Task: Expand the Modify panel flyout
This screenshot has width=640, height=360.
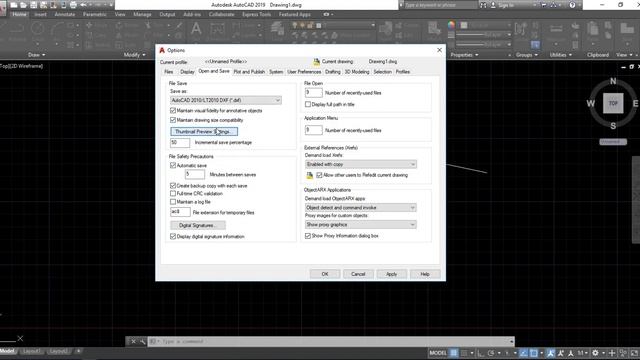Action: tap(136, 55)
